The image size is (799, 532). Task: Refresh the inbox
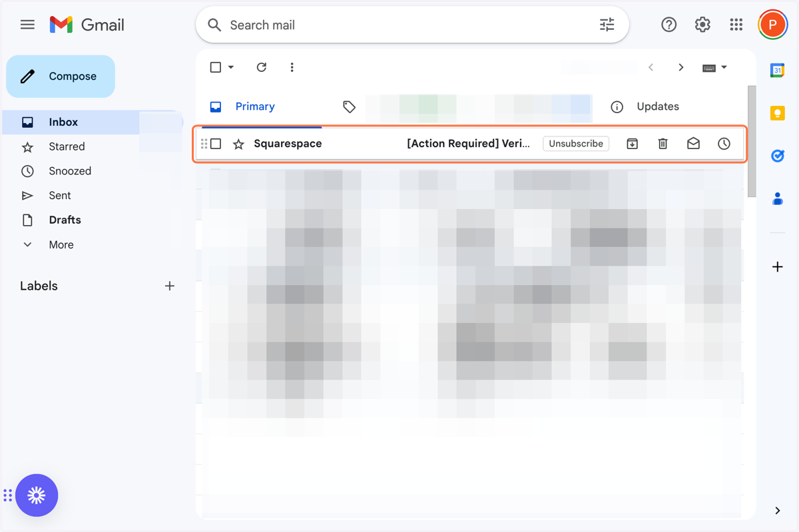[262, 67]
